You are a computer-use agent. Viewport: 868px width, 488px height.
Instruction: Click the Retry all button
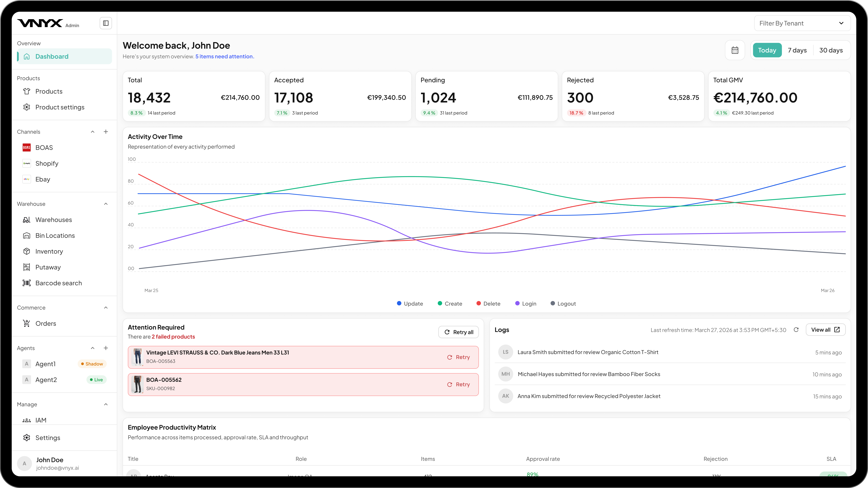[458, 332]
